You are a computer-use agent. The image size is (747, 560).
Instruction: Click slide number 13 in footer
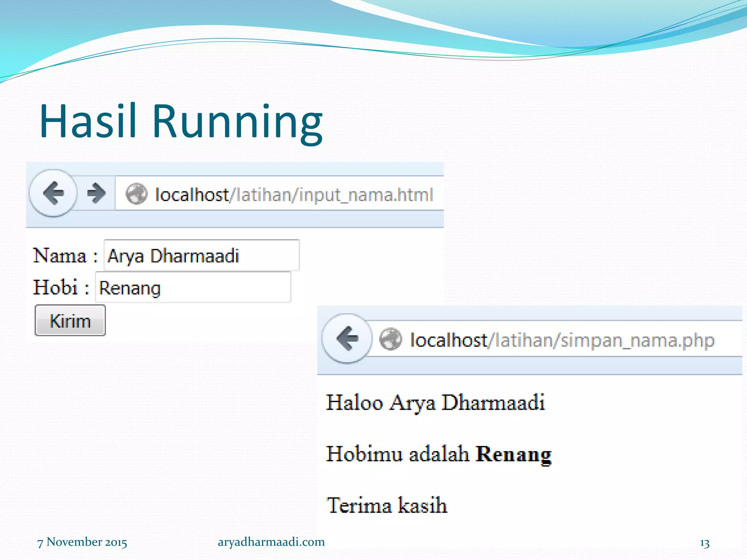[x=704, y=543]
